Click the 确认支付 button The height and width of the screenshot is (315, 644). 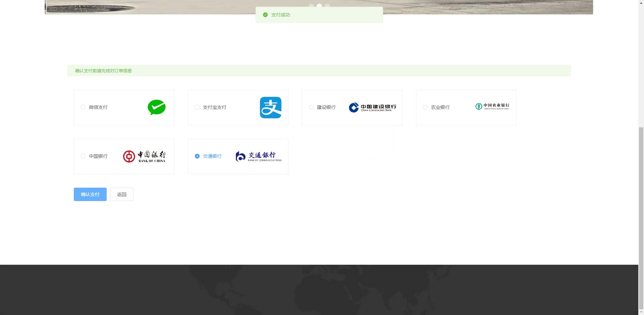tap(90, 194)
